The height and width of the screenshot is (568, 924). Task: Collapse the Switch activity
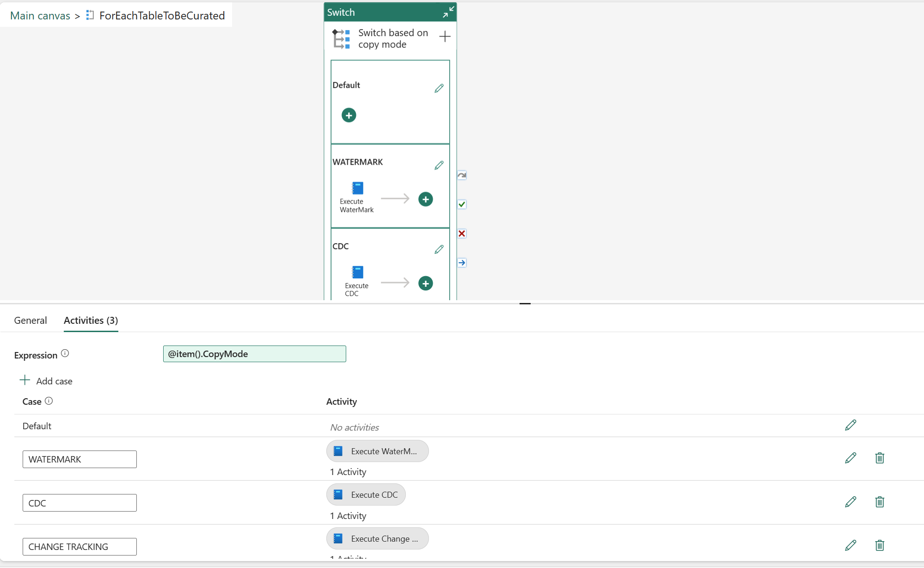448,12
